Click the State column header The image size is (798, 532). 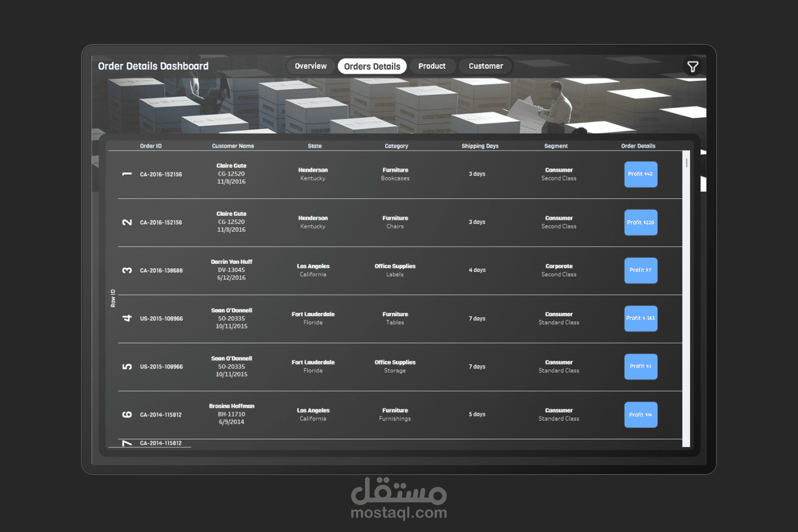(315, 146)
